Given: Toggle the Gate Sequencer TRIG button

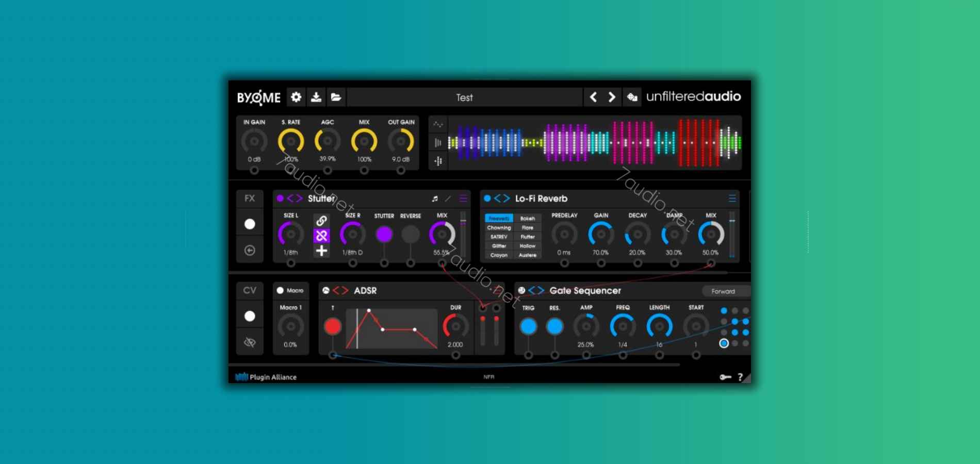Looking at the screenshot, I should click(528, 326).
